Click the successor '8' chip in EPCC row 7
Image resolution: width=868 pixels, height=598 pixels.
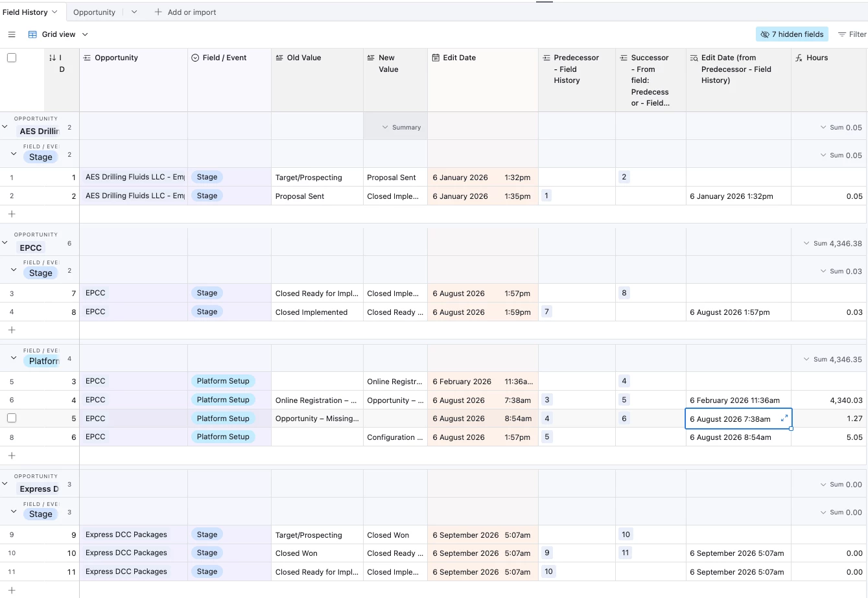pyautogui.click(x=624, y=293)
